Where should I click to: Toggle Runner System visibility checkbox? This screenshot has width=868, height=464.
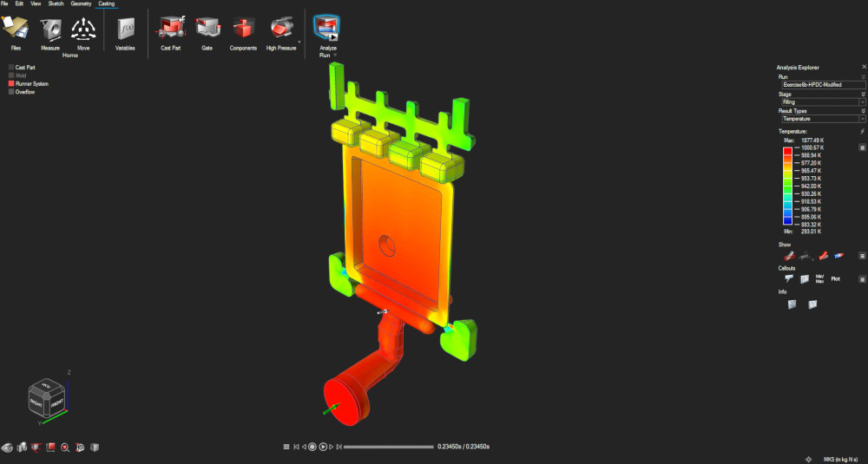[x=11, y=84]
